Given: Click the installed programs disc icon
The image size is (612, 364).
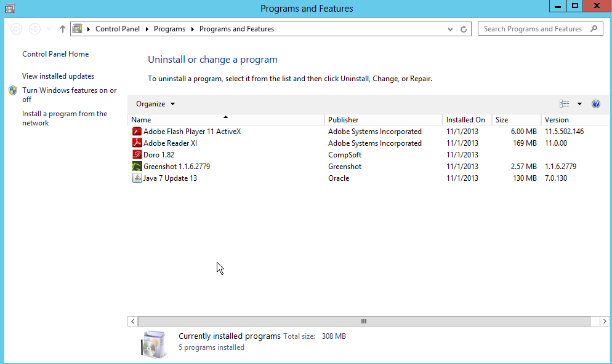Looking at the screenshot, I should pos(154,344).
